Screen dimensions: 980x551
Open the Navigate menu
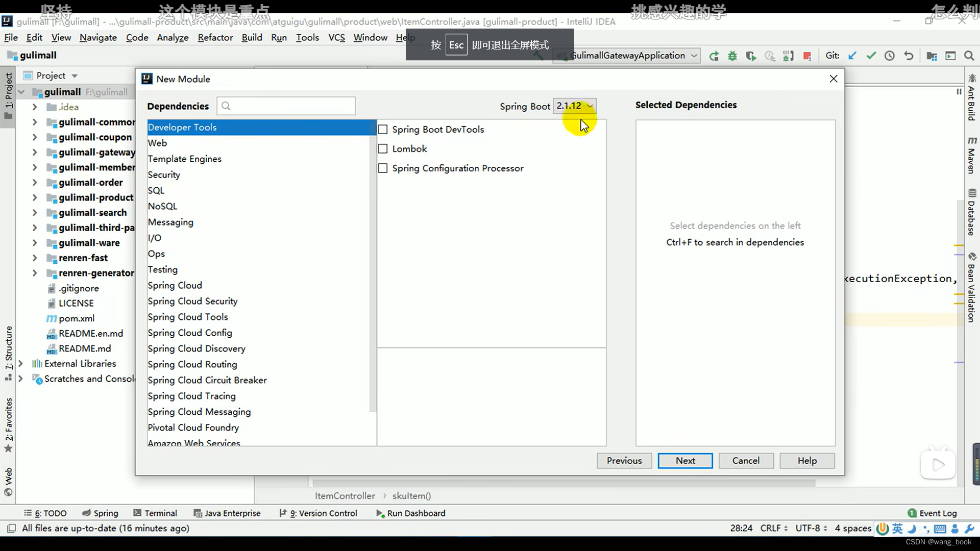pyautogui.click(x=98, y=38)
